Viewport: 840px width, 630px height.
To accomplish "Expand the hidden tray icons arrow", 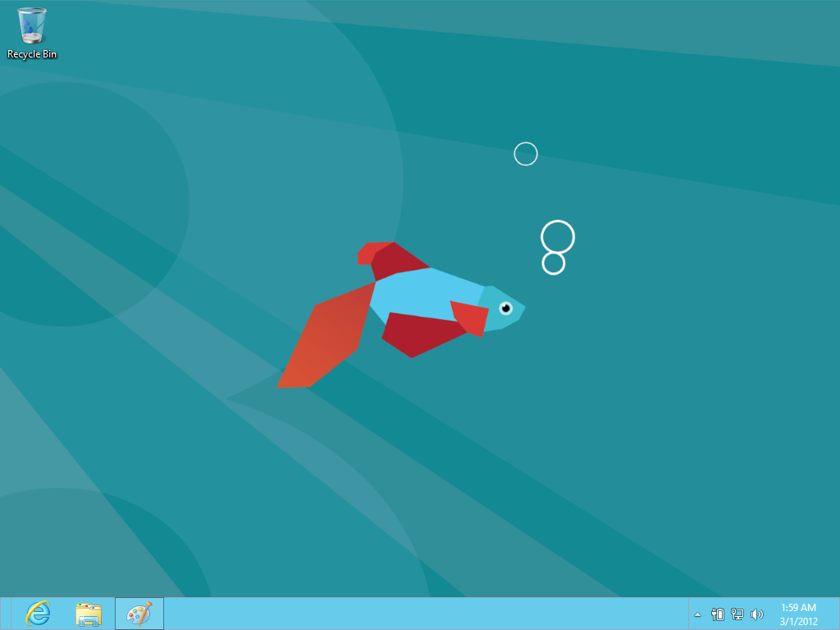I will [697, 614].
